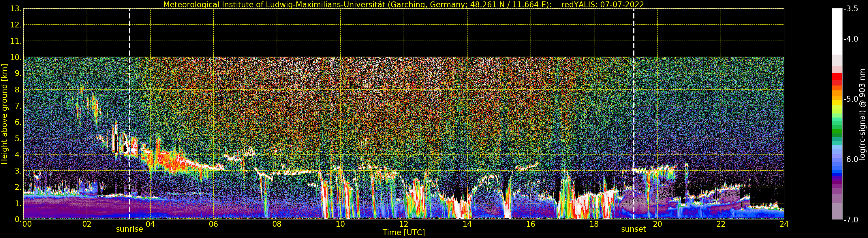Click the 'sunrise' label below the plot
This screenshot has height=238, width=868.
(x=129, y=229)
